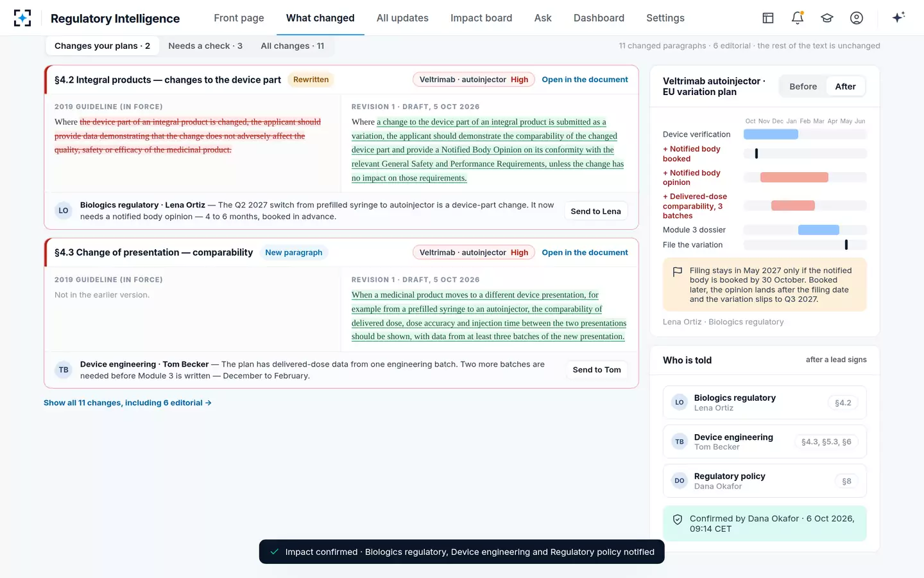
Task: Click the flag icon in the filing note
Action: tap(678, 272)
